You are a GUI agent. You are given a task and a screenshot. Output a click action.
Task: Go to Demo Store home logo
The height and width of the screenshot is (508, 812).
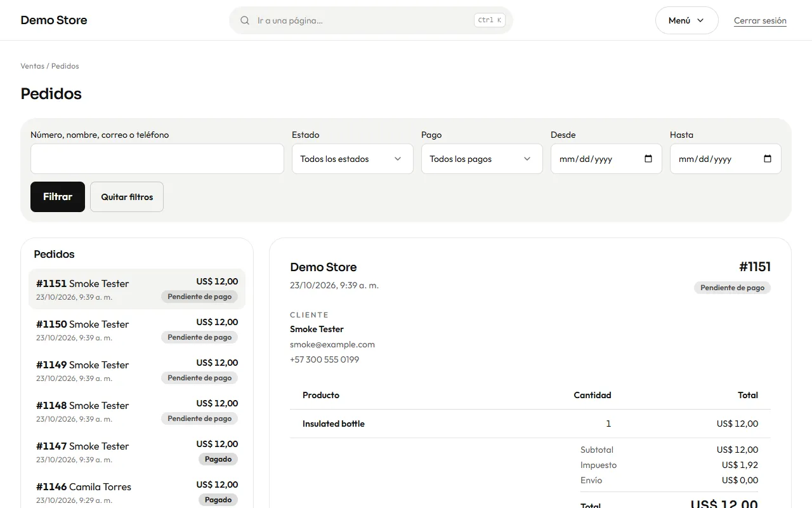coord(54,20)
